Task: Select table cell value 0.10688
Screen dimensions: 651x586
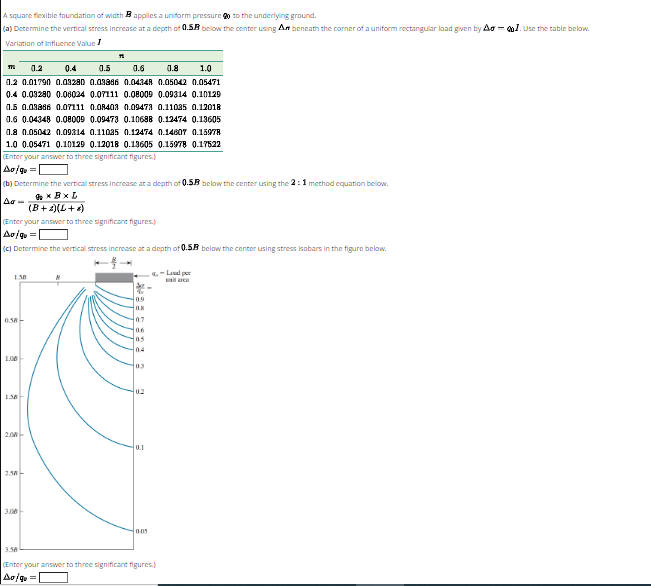Action: coord(138,120)
